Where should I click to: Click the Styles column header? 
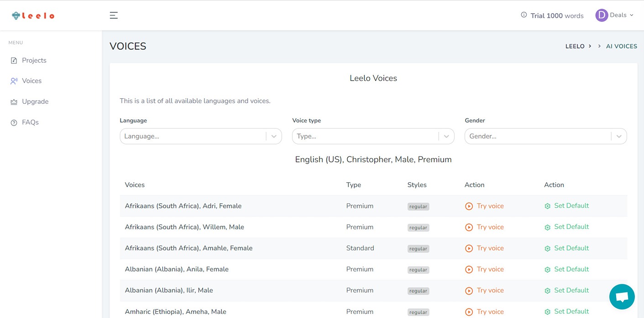point(417,185)
